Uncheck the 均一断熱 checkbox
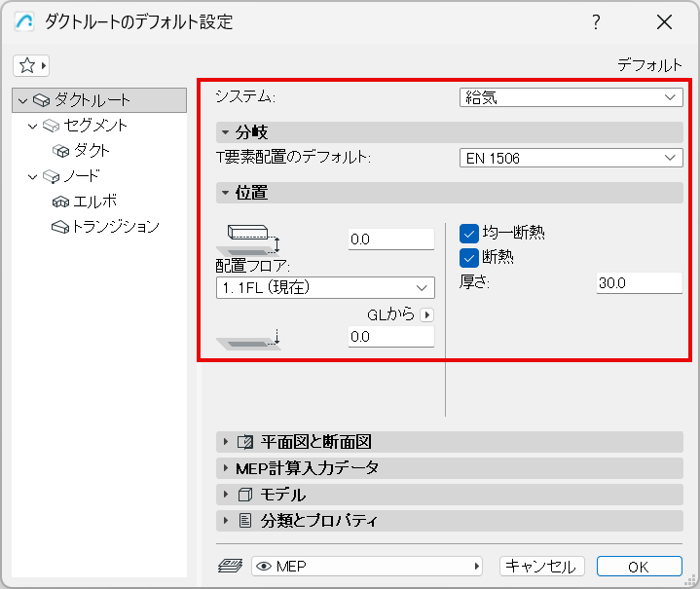700x589 pixels. coord(468,233)
